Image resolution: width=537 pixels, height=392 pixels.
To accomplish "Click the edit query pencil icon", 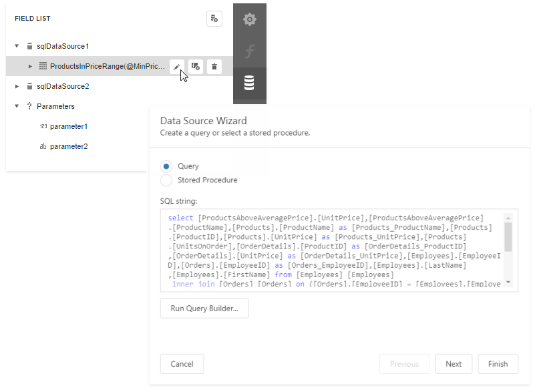I will (176, 66).
